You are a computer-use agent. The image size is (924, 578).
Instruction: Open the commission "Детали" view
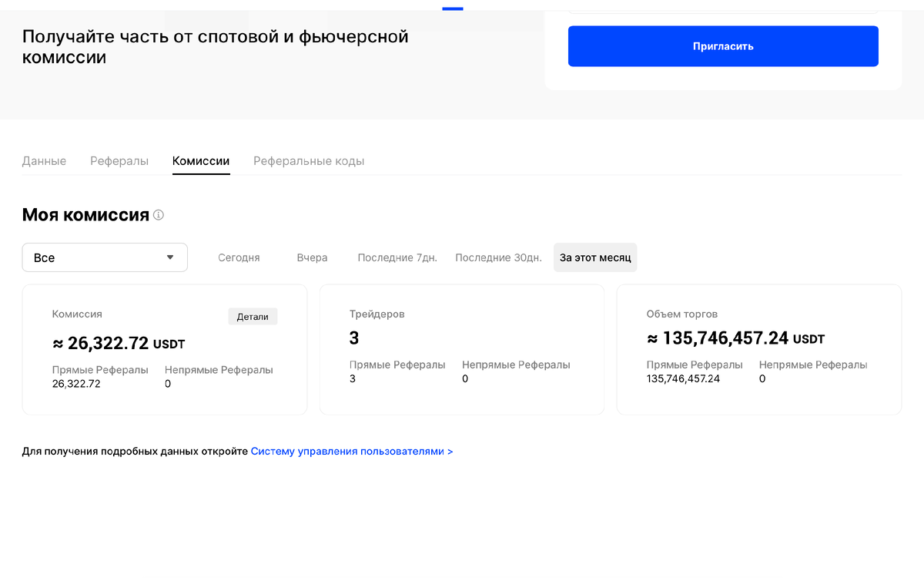[x=253, y=316]
